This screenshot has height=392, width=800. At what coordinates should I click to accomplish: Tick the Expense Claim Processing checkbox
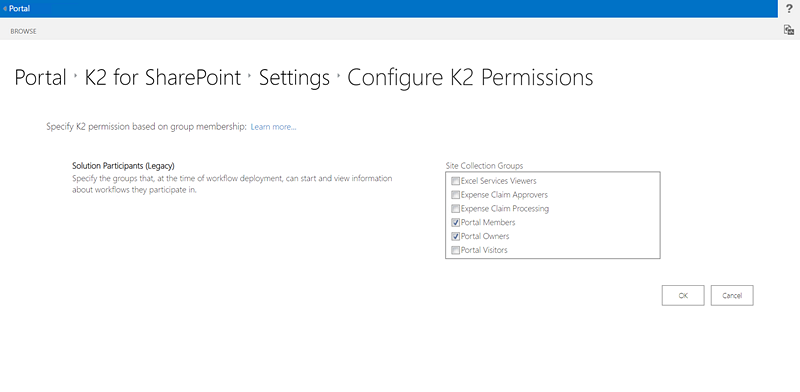coord(456,208)
